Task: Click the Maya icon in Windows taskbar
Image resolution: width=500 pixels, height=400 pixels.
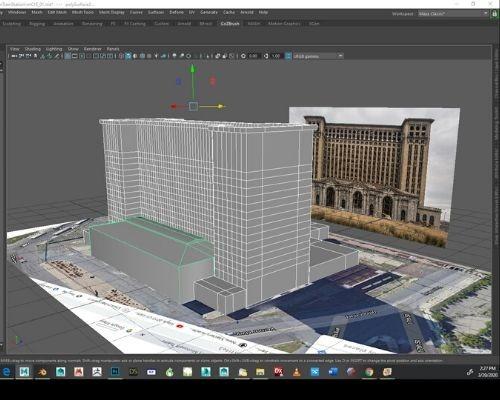Action: [x=24, y=372]
